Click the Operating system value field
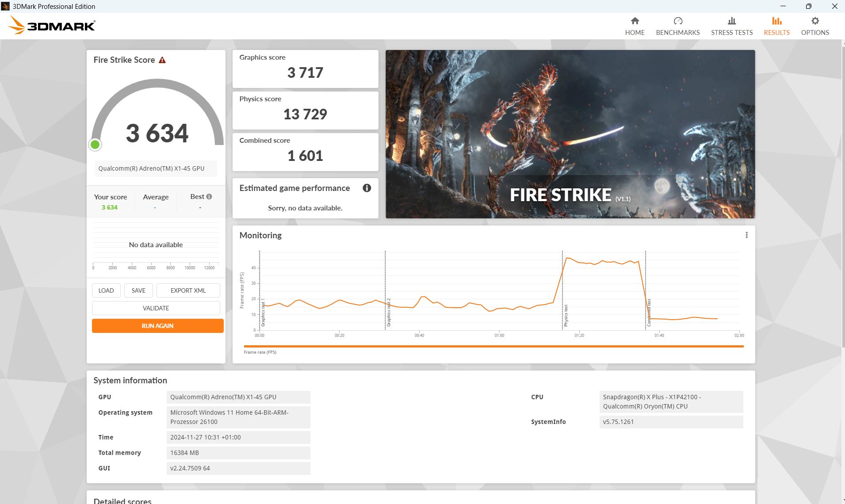Image resolution: width=845 pixels, height=504 pixels. click(x=238, y=417)
